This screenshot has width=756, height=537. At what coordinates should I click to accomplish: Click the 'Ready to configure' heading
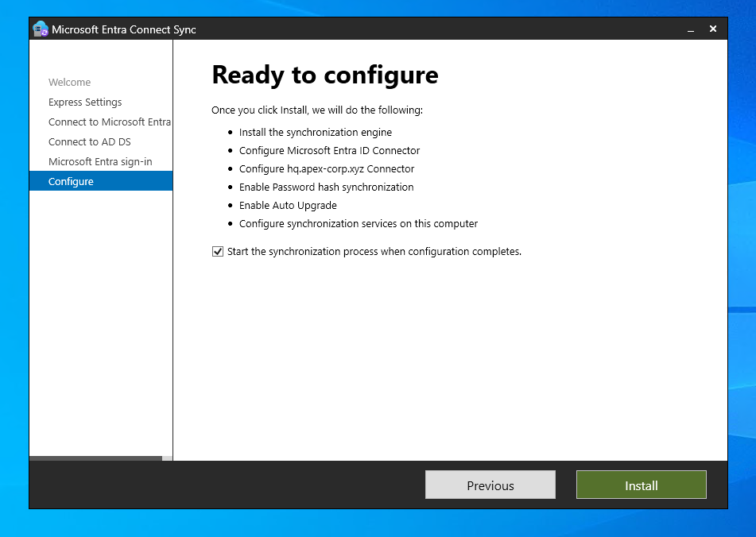pos(325,75)
